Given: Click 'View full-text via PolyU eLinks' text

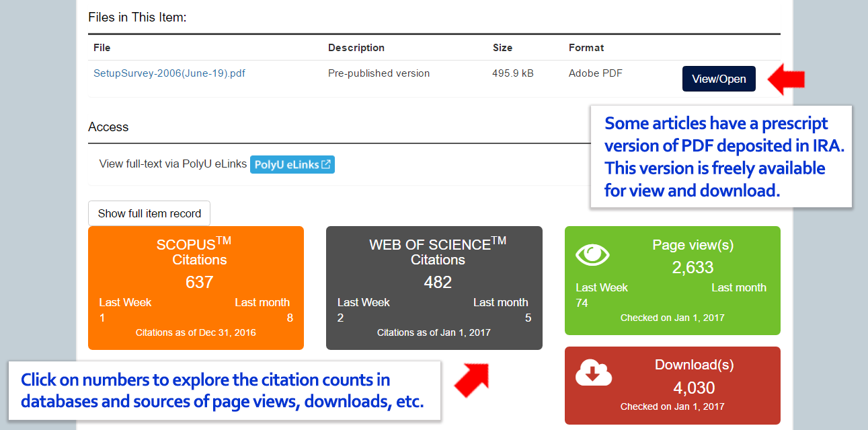Looking at the screenshot, I should (173, 164).
